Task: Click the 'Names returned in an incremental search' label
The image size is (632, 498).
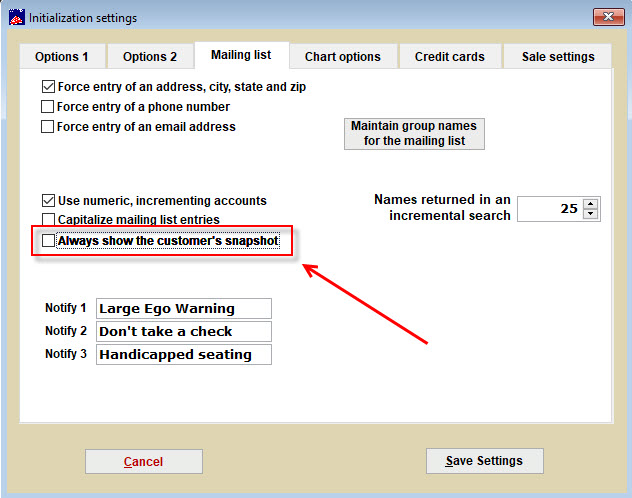Action: click(442, 208)
